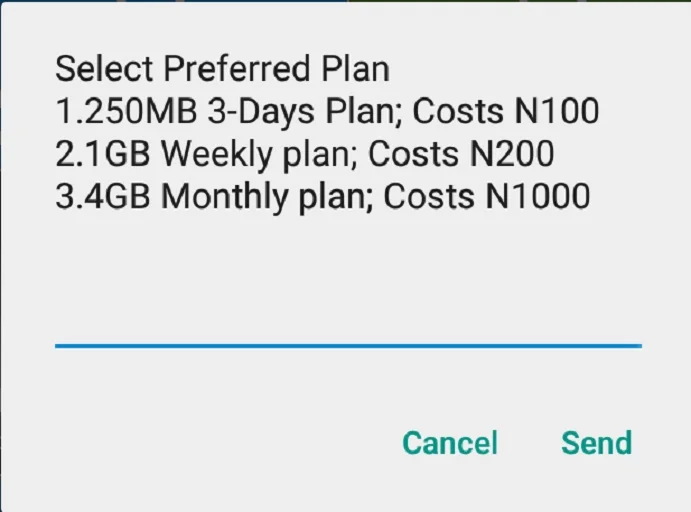This screenshot has height=512, width=691.
Task: Click the 'Costs N1000' price text
Action: tap(487, 197)
